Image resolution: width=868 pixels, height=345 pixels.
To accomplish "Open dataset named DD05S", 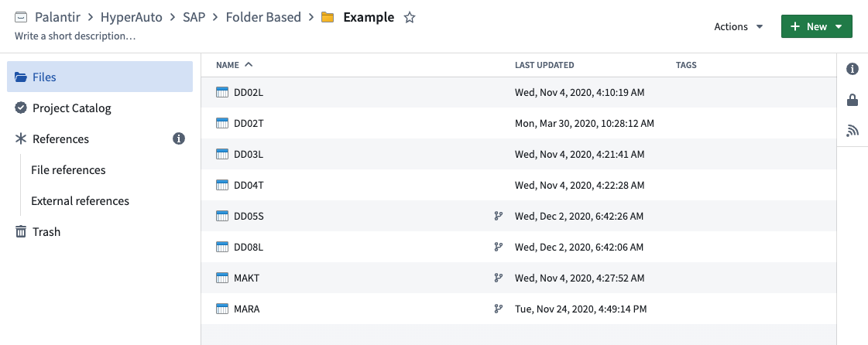I will pyautogui.click(x=249, y=216).
